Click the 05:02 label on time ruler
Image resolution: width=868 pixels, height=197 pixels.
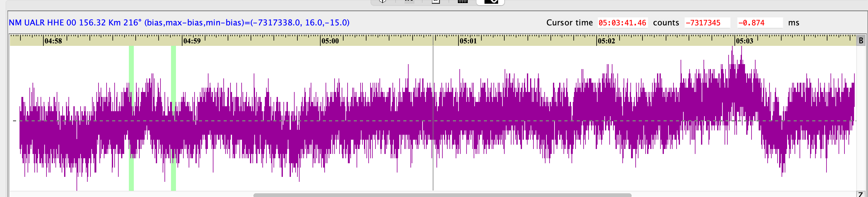pos(606,41)
